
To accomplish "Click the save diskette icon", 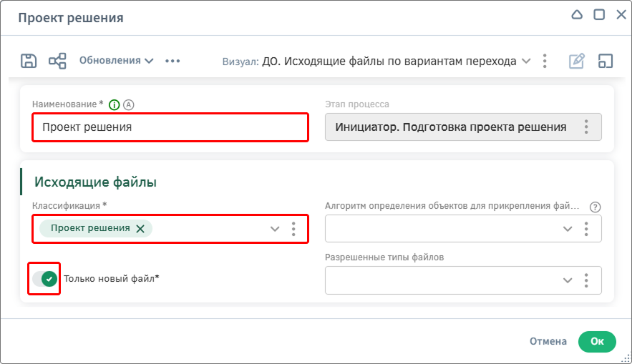I will pyautogui.click(x=29, y=61).
